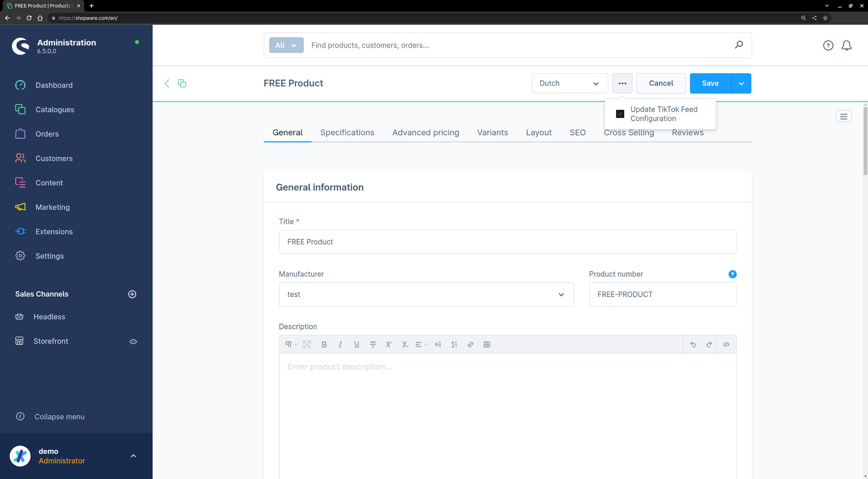868x479 pixels.
Task: Expand the Save button dropdown arrow
Action: (x=742, y=83)
